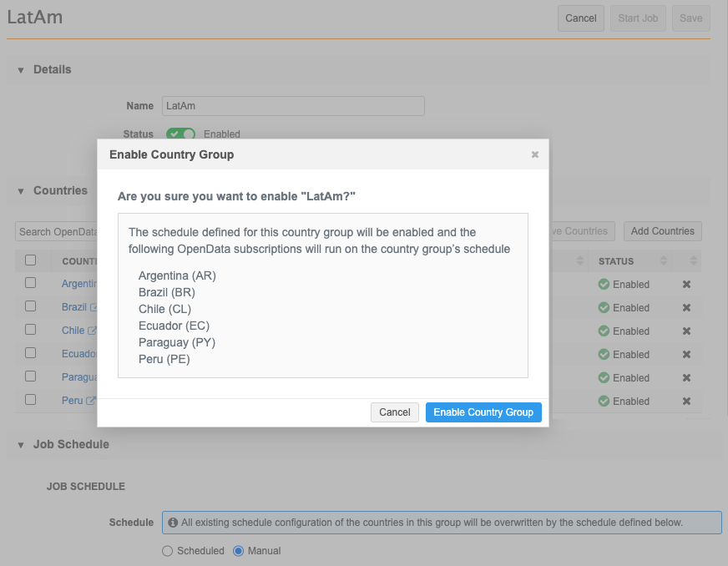
Task: Collapse the Details section
Action: point(21,70)
